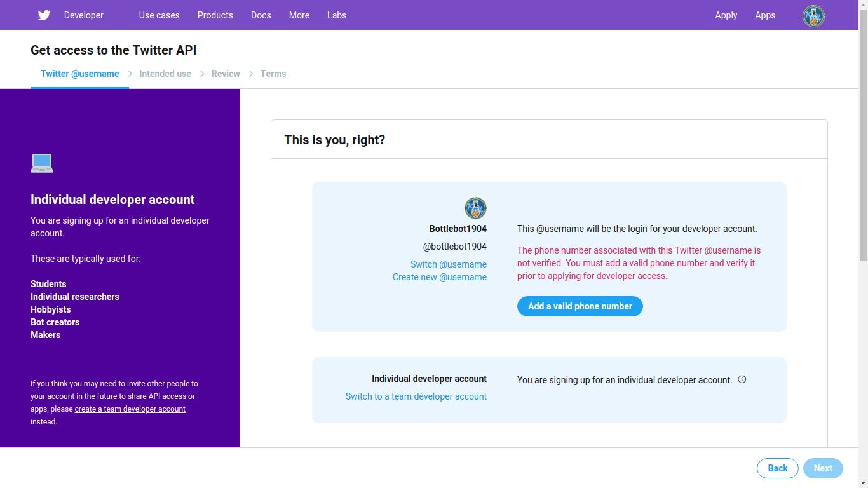Click Switch to a team developer account
Screen dimensions: 868x488
point(416,396)
